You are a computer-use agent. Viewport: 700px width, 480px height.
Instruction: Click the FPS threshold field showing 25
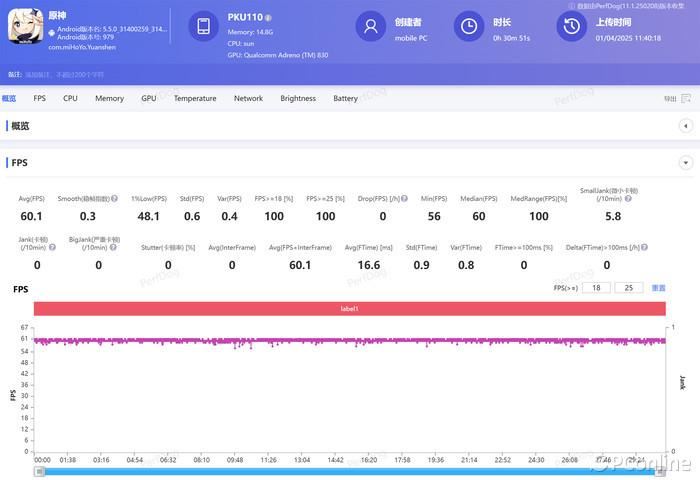tap(629, 288)
